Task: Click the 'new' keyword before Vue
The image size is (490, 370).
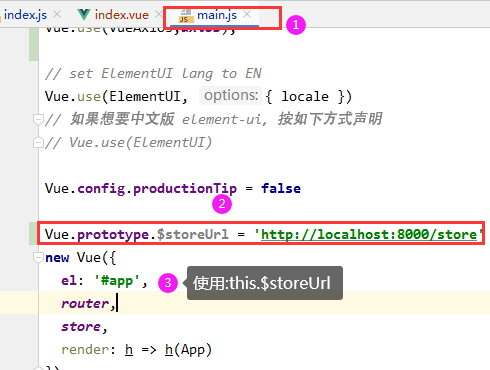Action: (x=57, y=257)
